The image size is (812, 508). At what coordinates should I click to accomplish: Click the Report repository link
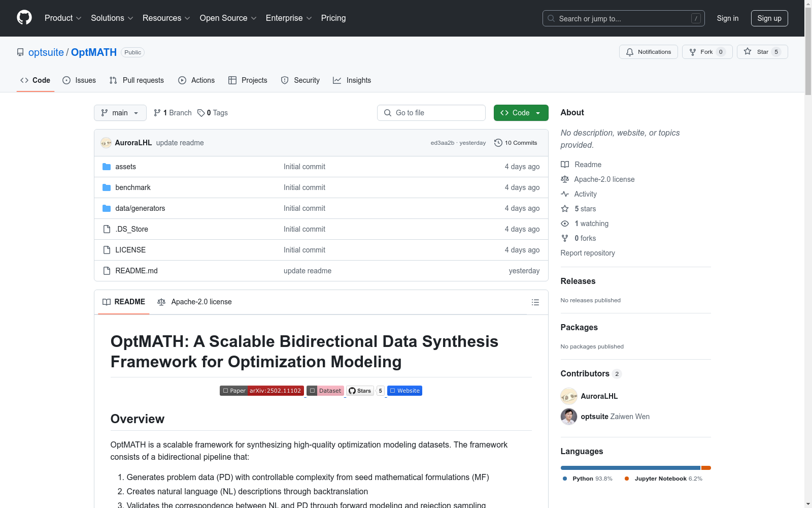pos(588,253)
